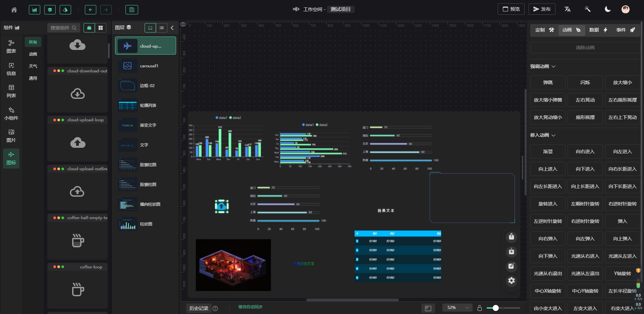Open the 历史记录 history button
Image resolution: width=644 pixels, height=314 pixels.
point(199,308)
